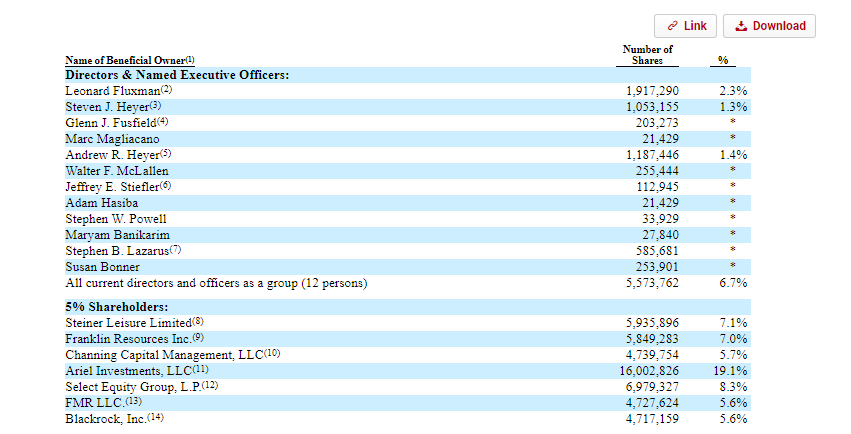Screen dimensions: 851x434
Task: Select Andrew R. Heyer's percentage 1.4%
Action: pyautogui.click(x=733, y=155)
